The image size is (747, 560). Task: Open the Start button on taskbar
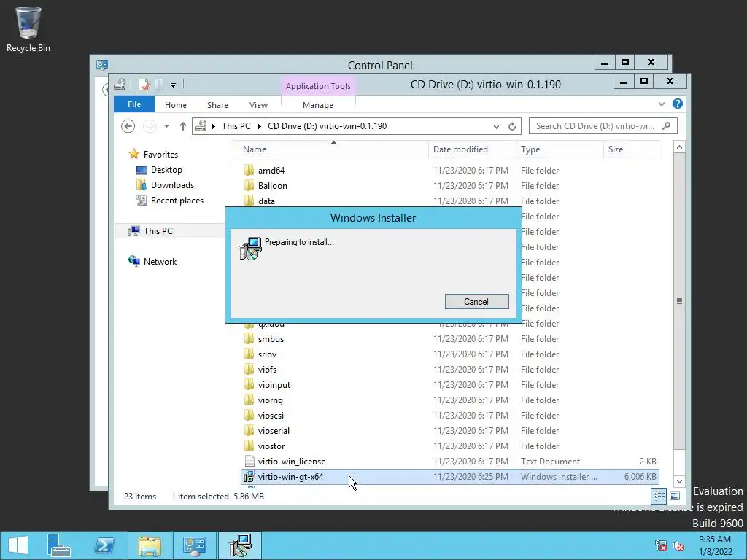[18, 545]
